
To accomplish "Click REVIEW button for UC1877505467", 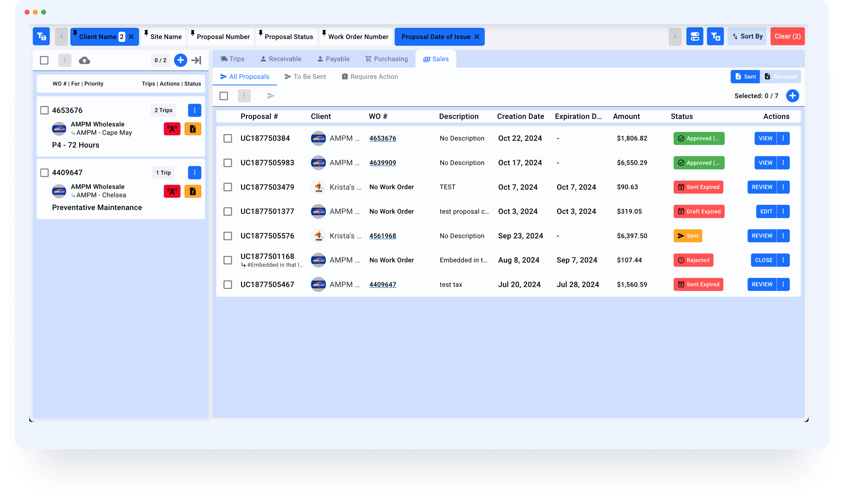I will 762,284.
